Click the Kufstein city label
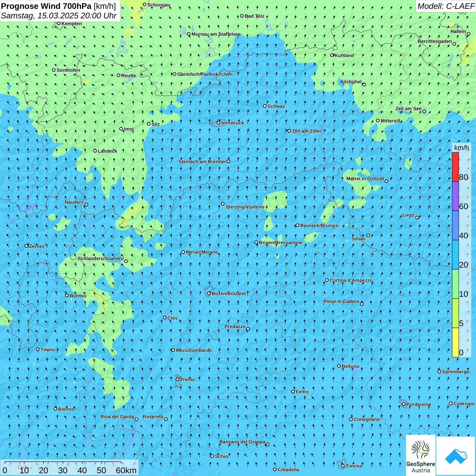This screenshot has width=476, height=476. 344,55
